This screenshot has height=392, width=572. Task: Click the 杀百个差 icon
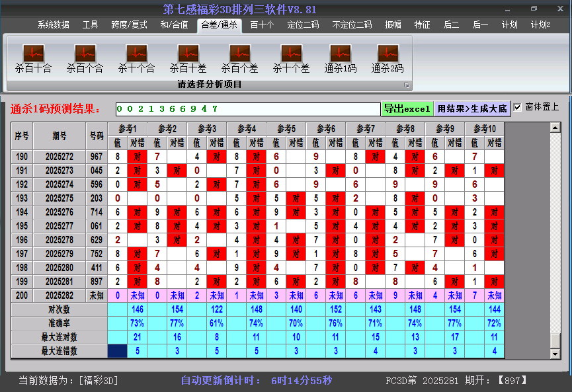tap(239, 54)
